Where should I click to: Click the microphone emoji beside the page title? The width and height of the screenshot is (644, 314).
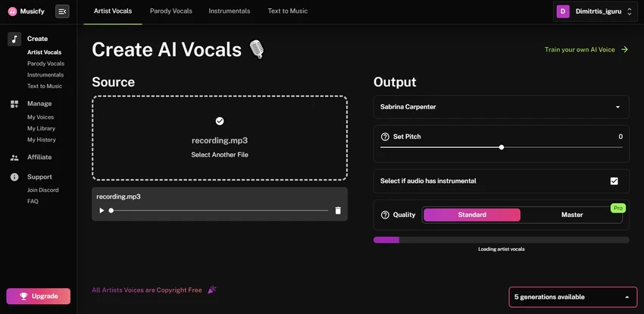(x=257, y=50)
